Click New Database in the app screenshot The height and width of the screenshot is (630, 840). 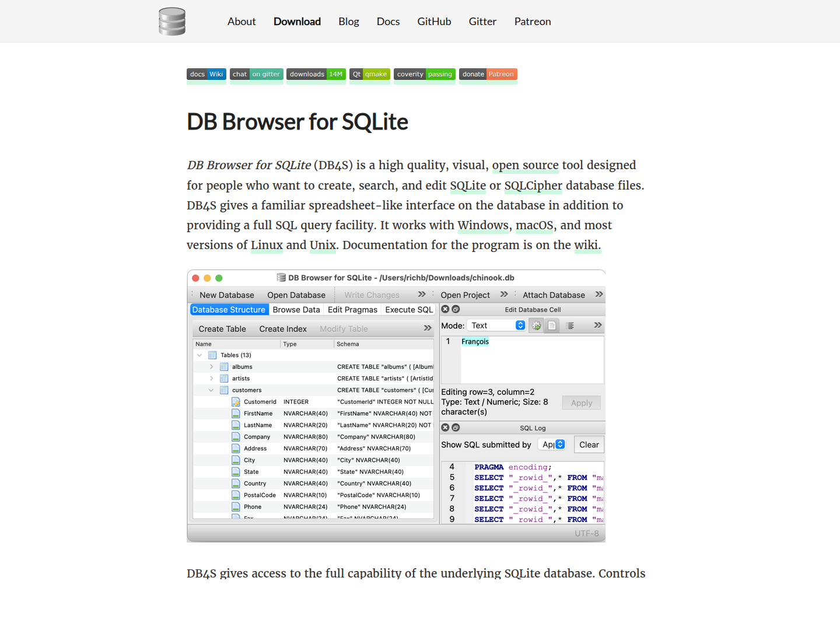click(x=227, y=295)
